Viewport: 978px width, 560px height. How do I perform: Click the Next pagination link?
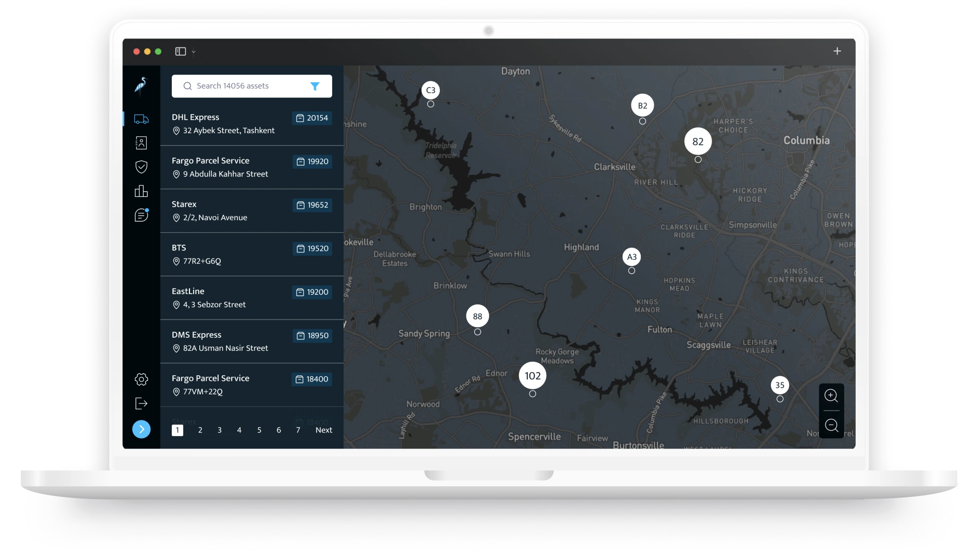pos(324,430)
